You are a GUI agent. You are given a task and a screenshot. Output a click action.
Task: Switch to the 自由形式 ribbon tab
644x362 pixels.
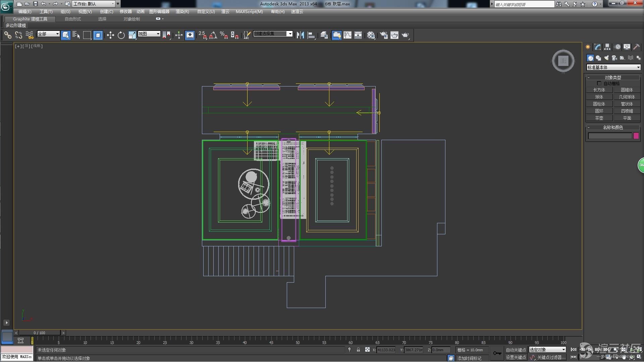[73, 19]
